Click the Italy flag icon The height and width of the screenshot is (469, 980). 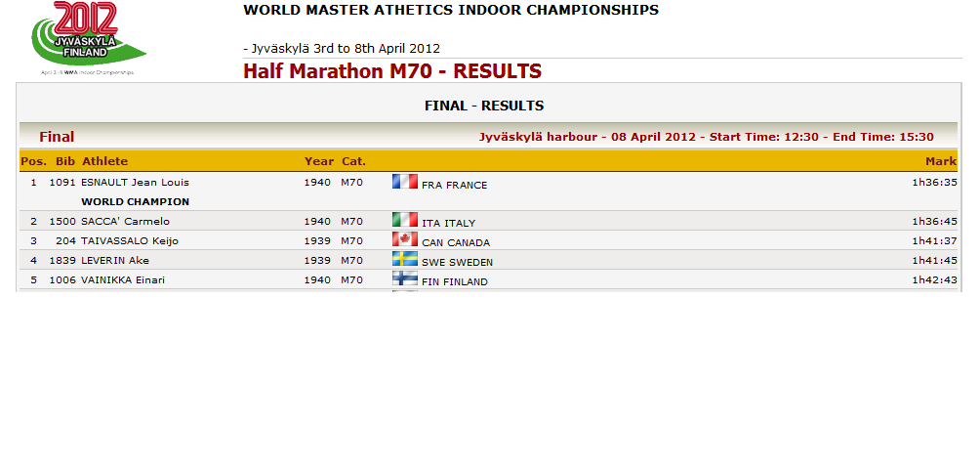coord(404,220)
